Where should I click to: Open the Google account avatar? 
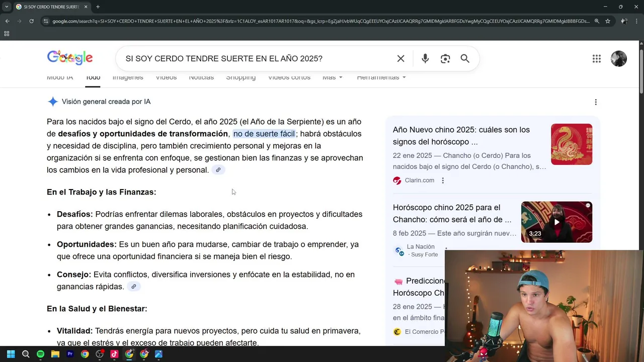click(x=619, y=59)
